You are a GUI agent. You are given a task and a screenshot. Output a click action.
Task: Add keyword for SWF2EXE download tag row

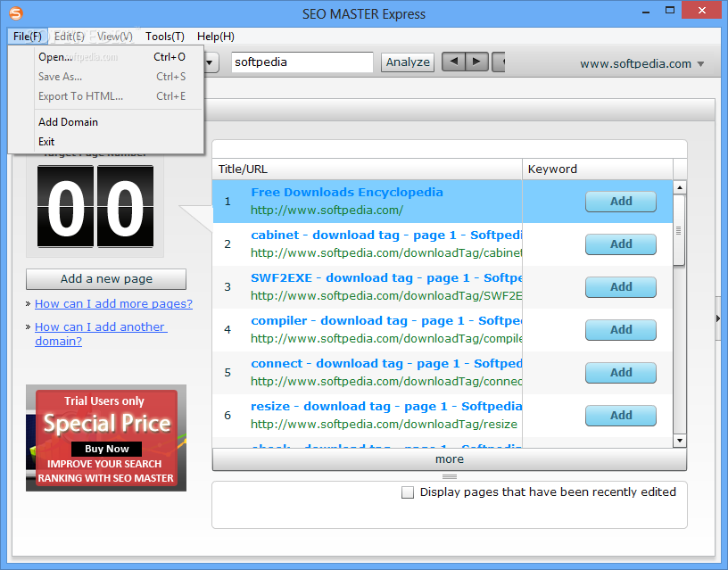click(621, 287)
